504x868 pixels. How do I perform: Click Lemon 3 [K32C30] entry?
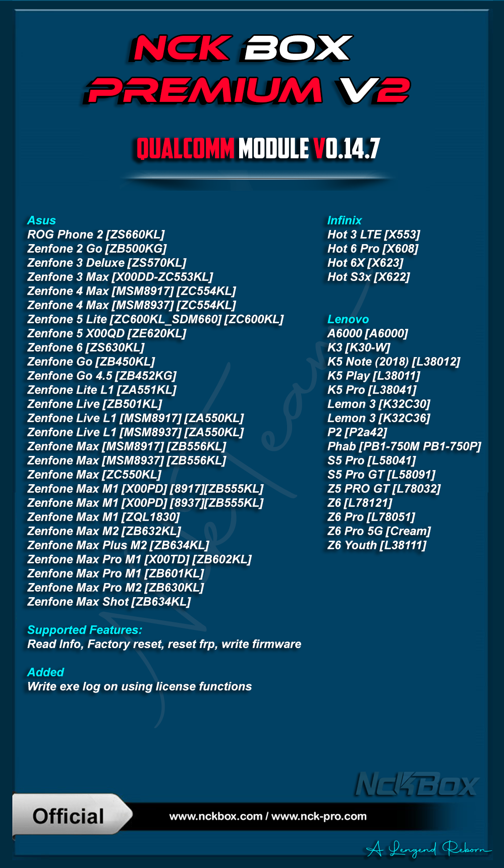pyautogui.click(x=379, y=404)
